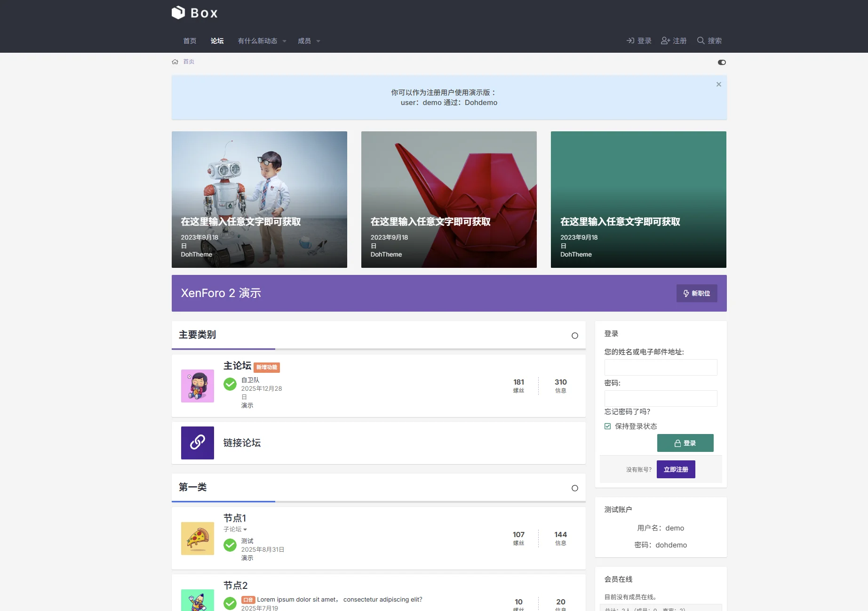Click the 登录 arrow icon in header
Image resolution: width=868 pixels, height=611 pixels.
pyautogui.click(x=630, y=40)
